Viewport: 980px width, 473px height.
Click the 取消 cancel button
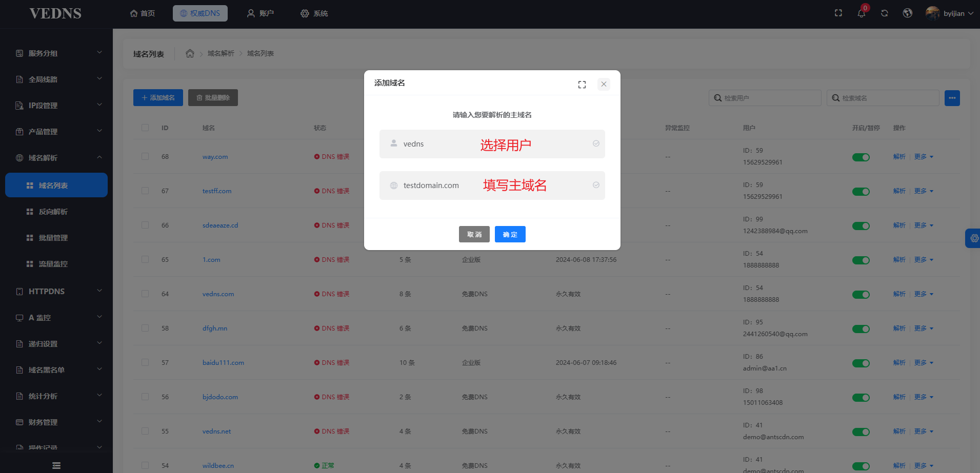pos(474,234)
